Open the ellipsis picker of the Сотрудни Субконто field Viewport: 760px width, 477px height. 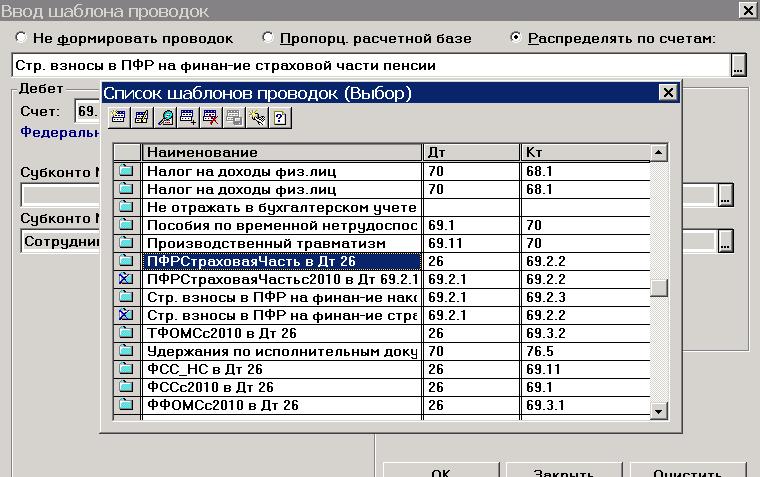point(725,241)
